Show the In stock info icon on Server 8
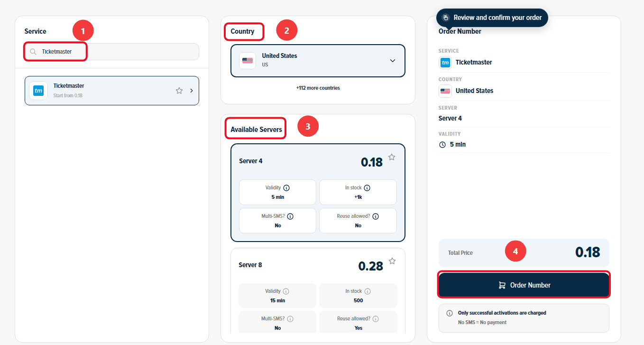Screen dimensions: 644x345 [368, 291]
